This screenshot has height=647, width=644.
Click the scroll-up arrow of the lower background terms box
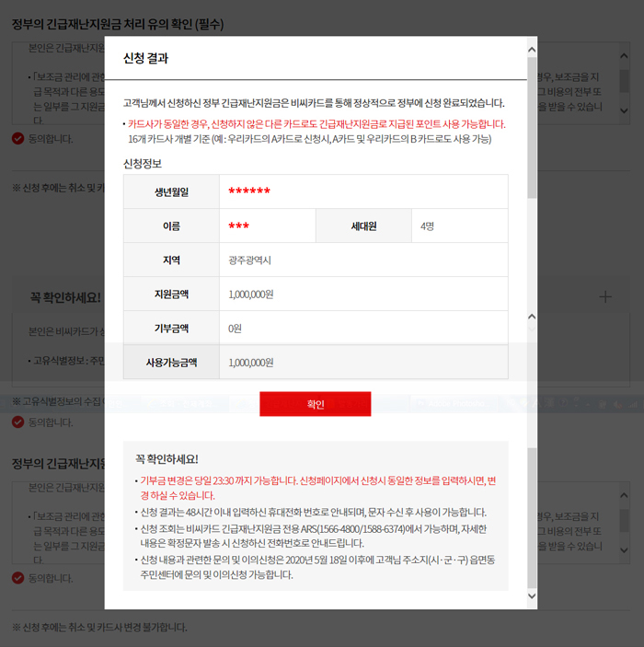point(624,495)
